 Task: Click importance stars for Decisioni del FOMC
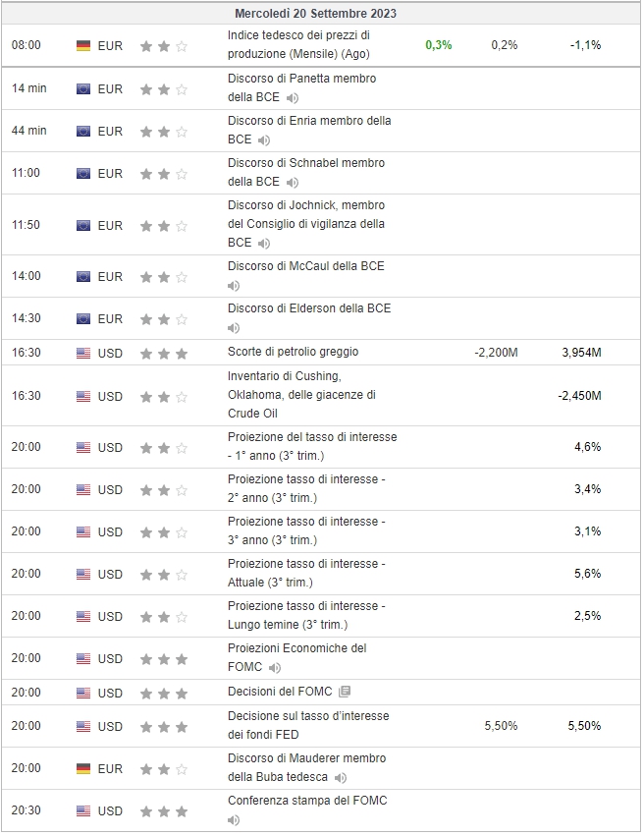click(164, 694)
